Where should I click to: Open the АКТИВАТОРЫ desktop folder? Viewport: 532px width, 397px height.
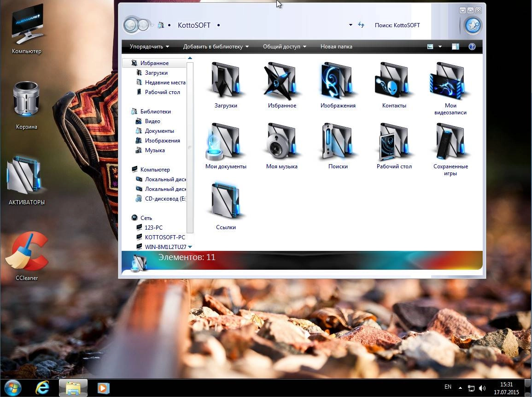pos(27,180)
